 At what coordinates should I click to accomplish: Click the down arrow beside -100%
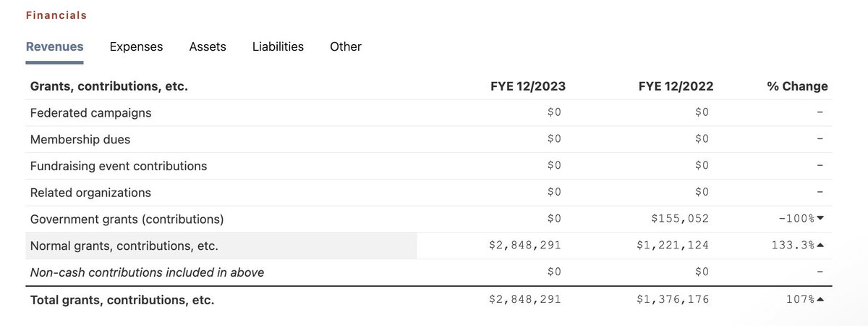click(x=820, y=219)
